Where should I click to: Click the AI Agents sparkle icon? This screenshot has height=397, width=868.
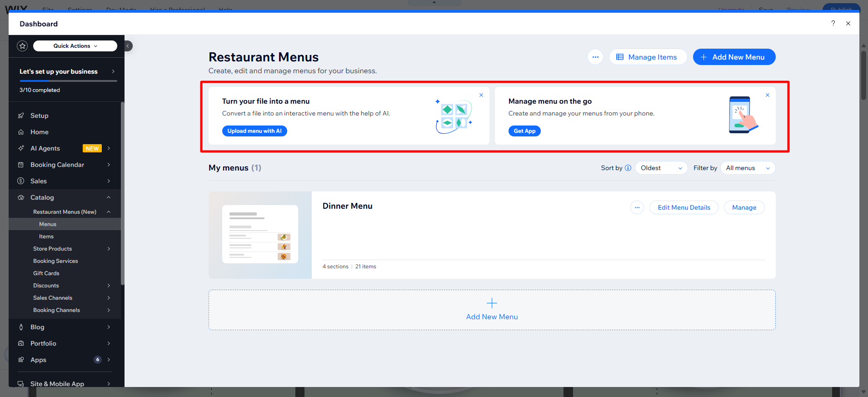[21, 148]
